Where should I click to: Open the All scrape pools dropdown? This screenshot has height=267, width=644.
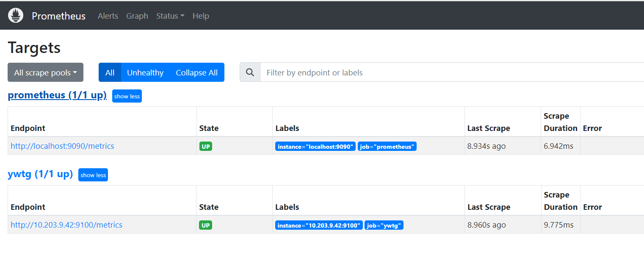(x=45, y=72)
